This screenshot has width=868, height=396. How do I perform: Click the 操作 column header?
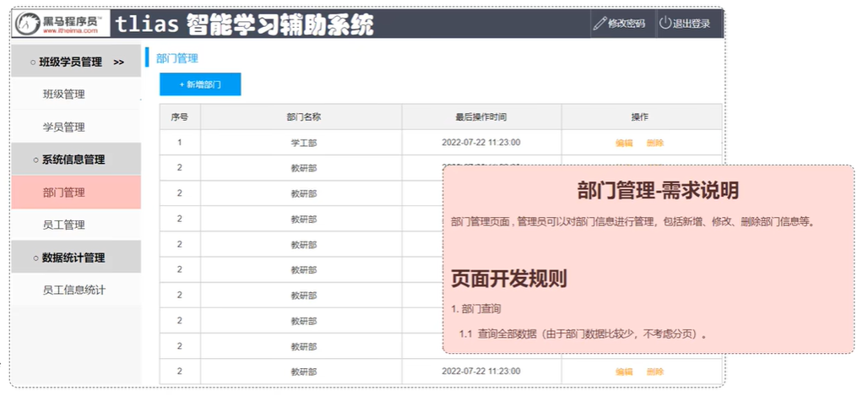click(641, 117)
